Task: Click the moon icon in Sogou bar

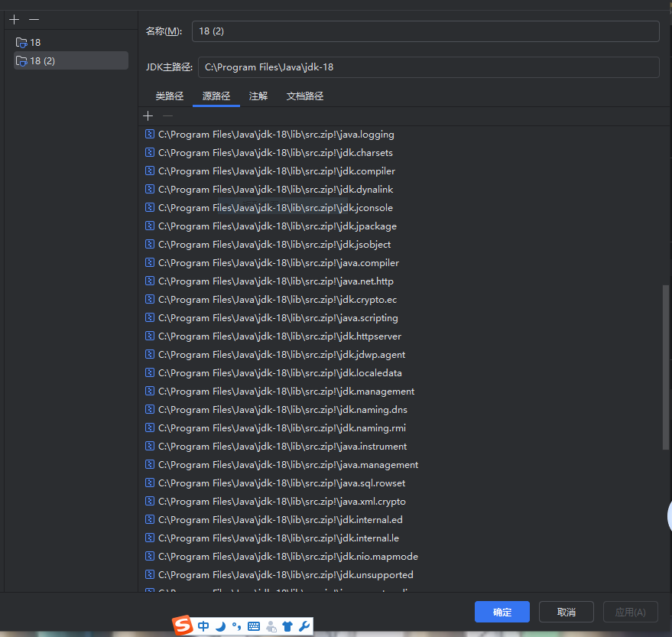Action: (220, 626)
